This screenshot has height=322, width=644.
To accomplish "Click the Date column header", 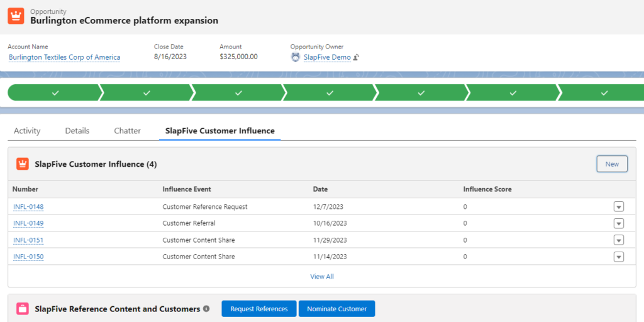I will [320, 189].
